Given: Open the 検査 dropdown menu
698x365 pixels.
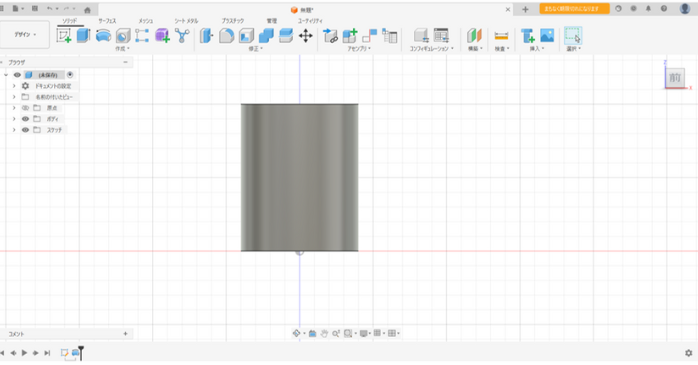Looking at the screenshot, I should (502, 49).
